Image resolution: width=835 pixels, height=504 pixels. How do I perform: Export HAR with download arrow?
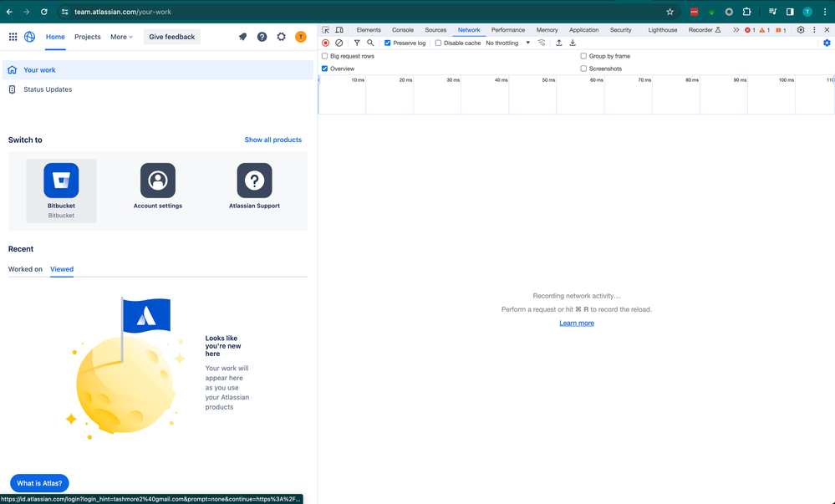point(573,43)
